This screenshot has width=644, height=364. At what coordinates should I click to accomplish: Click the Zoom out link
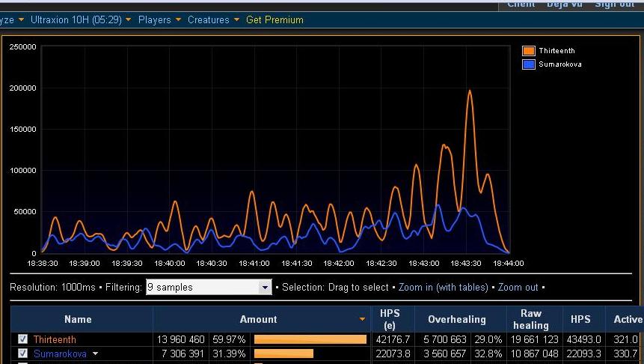(518, 287)
